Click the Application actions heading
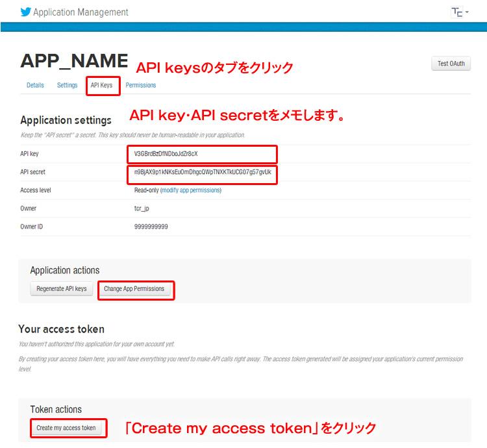487x448 pixels. tap(65, 270)
